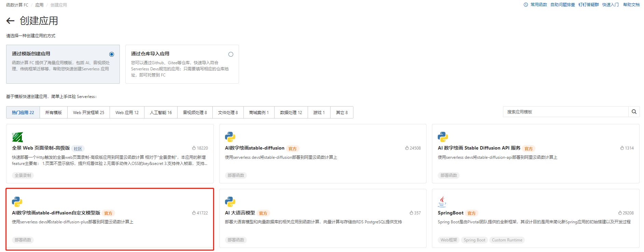
Task: Click the Python icon on 自定义模型版 card
Action: pos(17,202)
